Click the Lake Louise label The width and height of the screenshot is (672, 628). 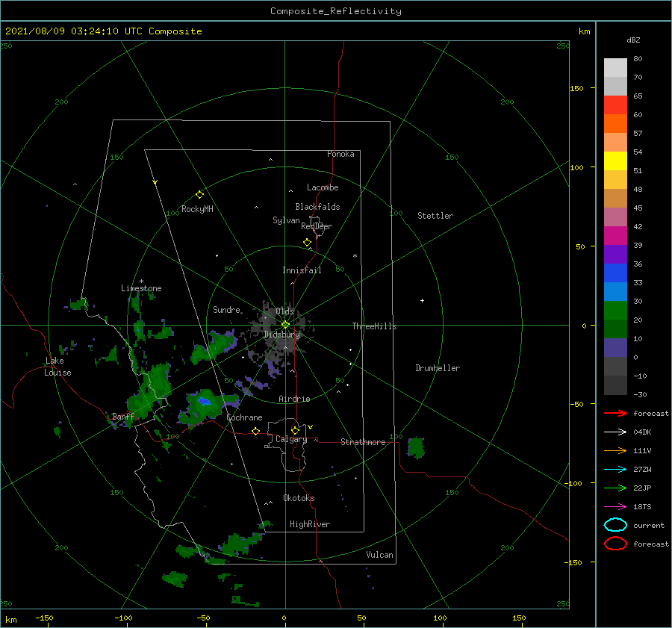tap(57, 367)
